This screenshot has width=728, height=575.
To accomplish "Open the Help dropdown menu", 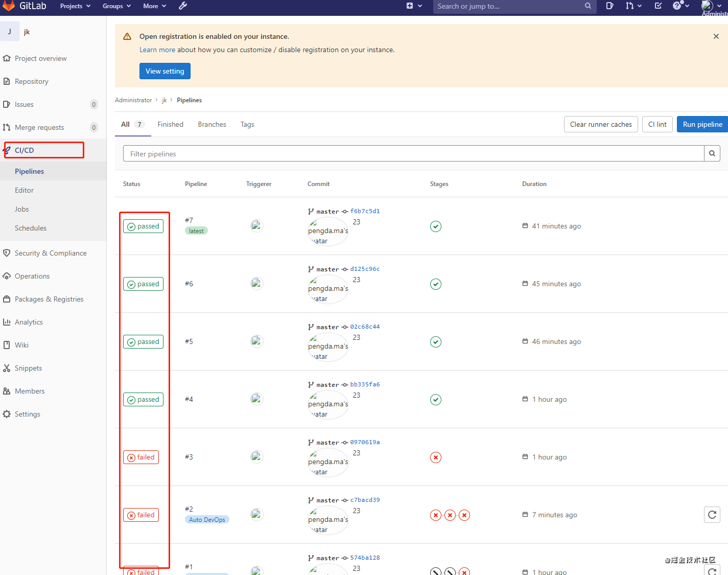I will point(681,6).
